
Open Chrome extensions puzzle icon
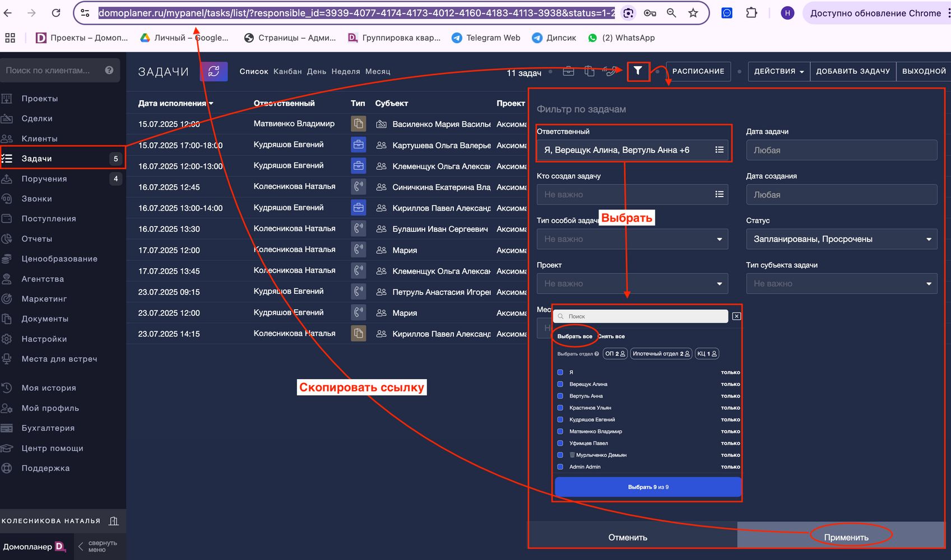(751, 13)
